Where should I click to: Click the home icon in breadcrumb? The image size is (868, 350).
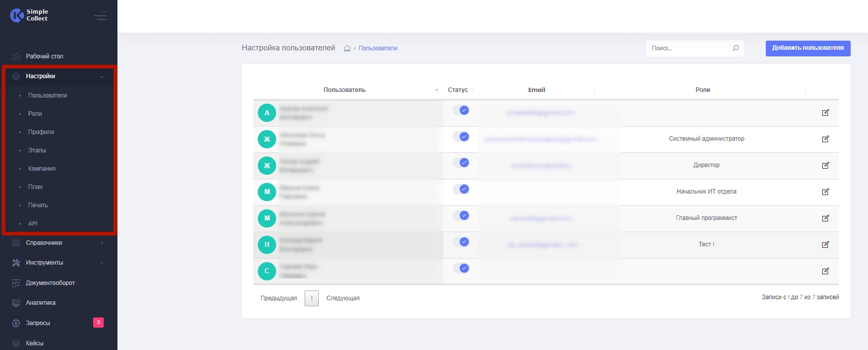347,48
